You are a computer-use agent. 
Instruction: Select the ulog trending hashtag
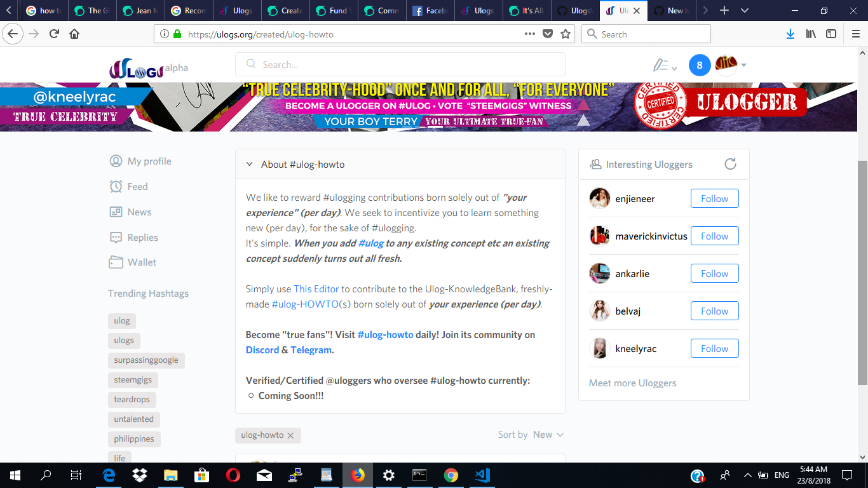[122, 321]
